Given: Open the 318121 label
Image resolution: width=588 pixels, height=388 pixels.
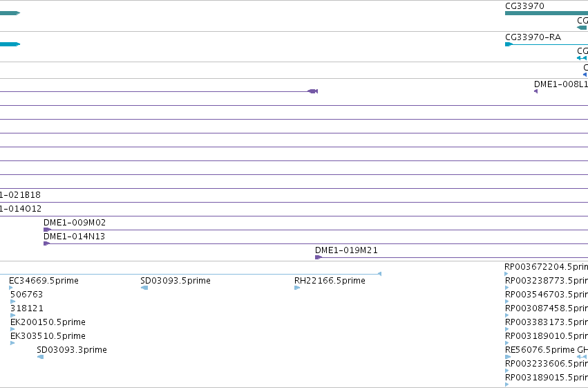Looking at the screenshot, I should [x=27, y=308].
